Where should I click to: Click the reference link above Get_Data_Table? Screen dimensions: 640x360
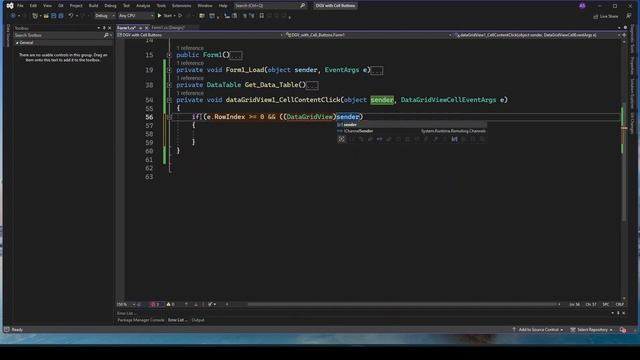pyautogui.click(x=190, y=78)
